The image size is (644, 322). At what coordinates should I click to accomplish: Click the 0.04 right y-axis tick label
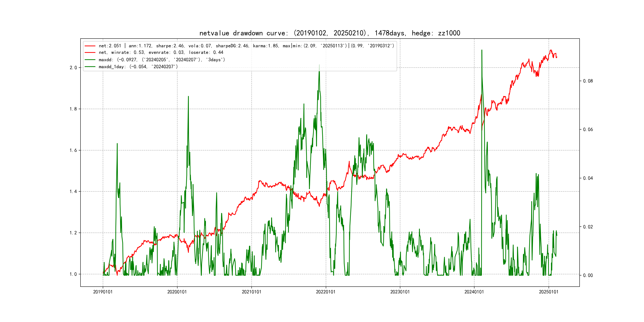(588, 178)
